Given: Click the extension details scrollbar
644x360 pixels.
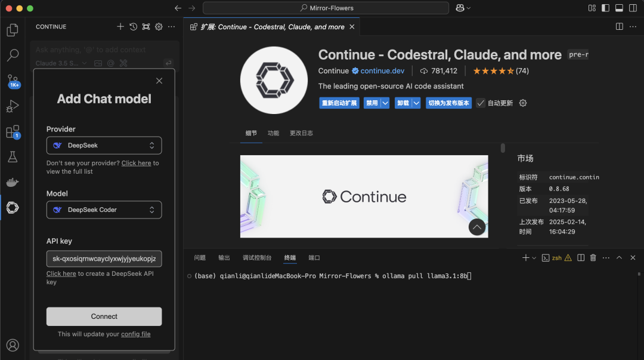Looking at the screenshot, I should 503,148.
